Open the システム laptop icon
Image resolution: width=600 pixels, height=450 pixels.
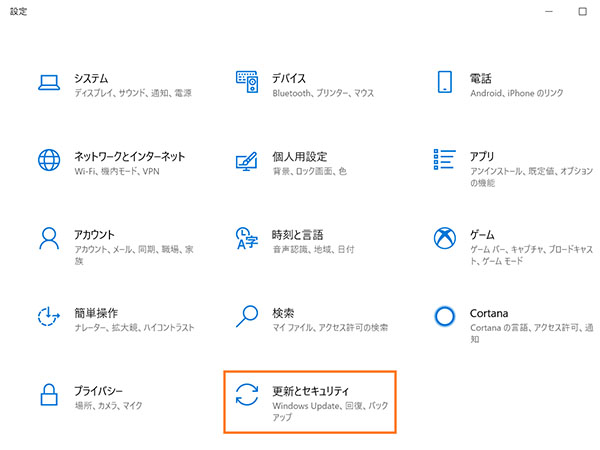pos(49,82)
